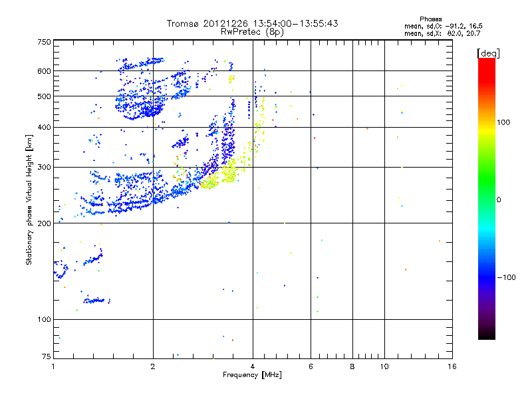This screenshot has width=532, height=399.
Task: Click the '8' frequency axis label
Action: point(352,366)
